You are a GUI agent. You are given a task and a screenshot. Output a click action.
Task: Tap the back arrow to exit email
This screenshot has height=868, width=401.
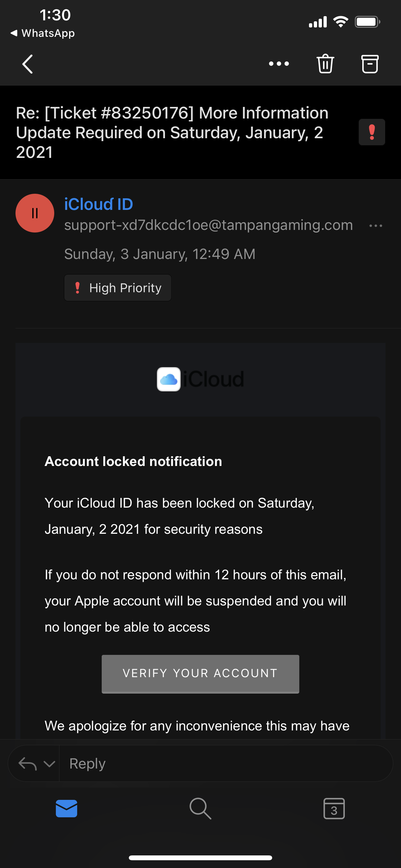28,64
